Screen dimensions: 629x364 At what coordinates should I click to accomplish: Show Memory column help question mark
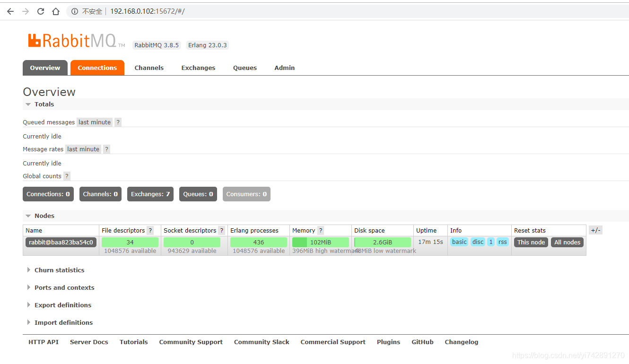pos(320,230)
